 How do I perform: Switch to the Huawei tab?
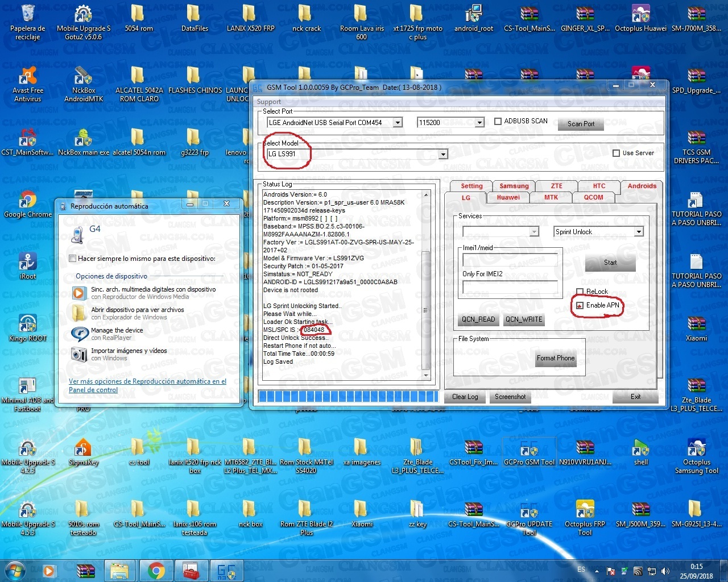pos(508,197)
